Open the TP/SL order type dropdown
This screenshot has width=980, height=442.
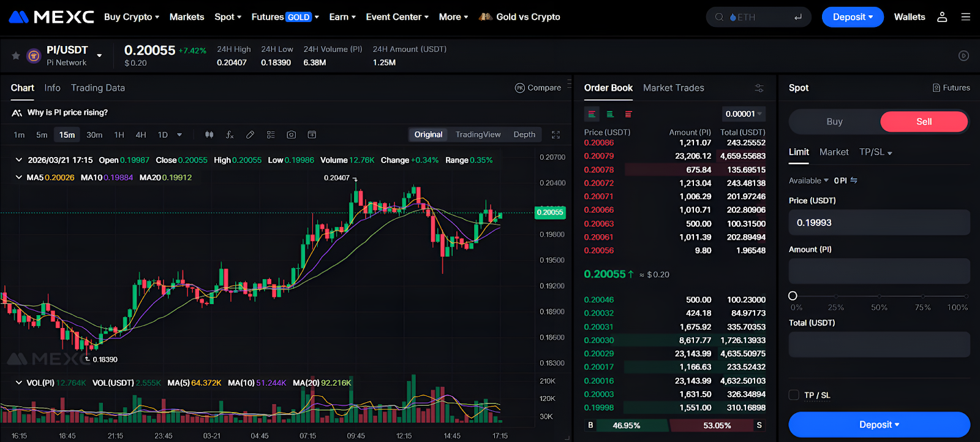pos(875,152)
